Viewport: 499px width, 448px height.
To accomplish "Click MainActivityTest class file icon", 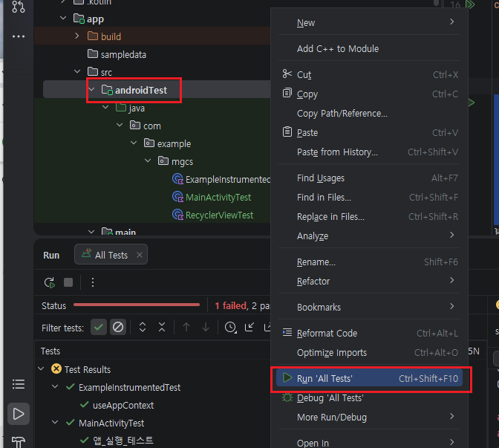I will tap(177, 197).
